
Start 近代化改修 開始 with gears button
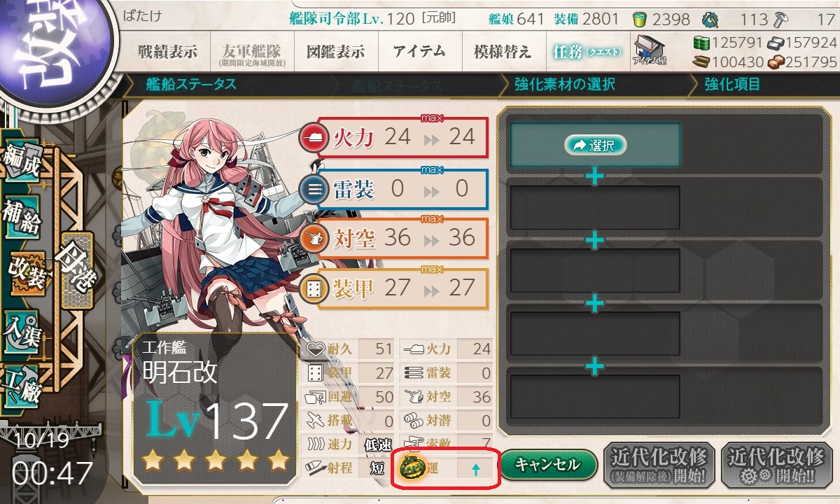pos(776,465)
